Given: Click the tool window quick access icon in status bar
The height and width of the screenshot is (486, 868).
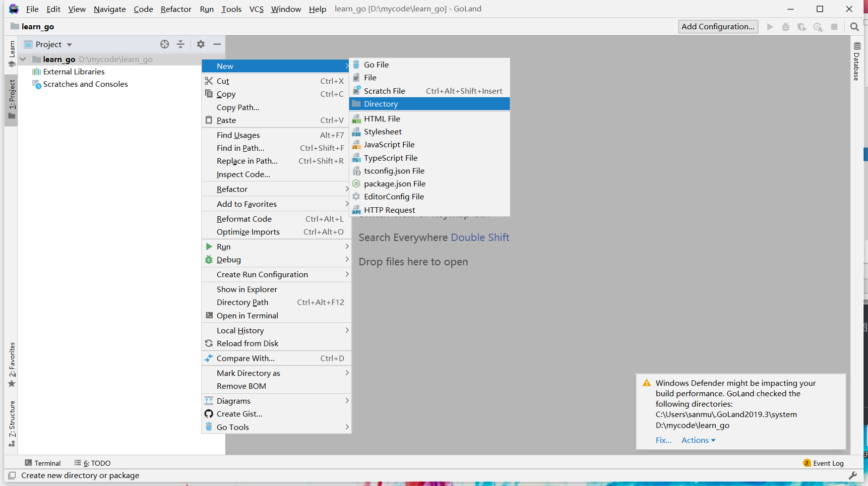Looking at the screenshot, I should (12, 476).
